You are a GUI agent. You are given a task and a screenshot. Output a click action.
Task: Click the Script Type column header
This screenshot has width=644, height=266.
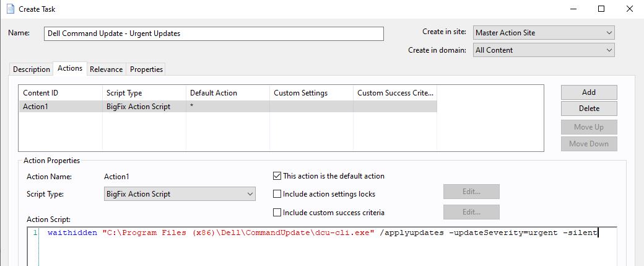coord(144,93)
